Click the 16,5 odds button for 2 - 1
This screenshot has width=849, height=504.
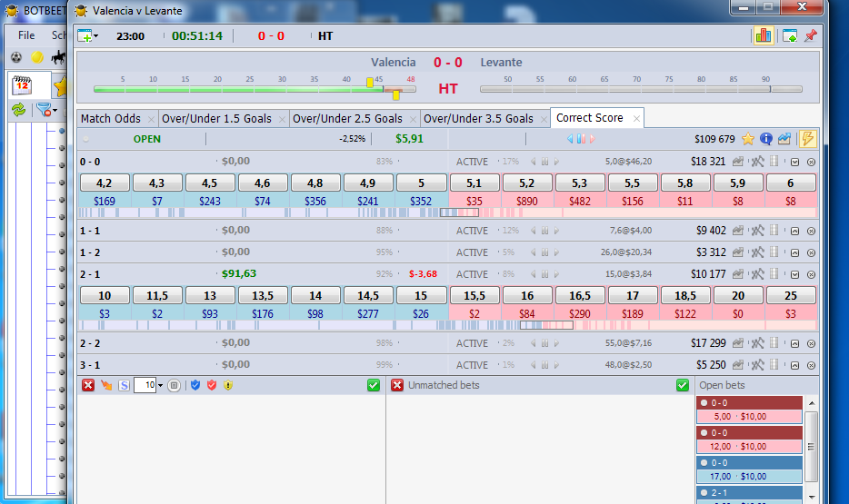[580, 295]
